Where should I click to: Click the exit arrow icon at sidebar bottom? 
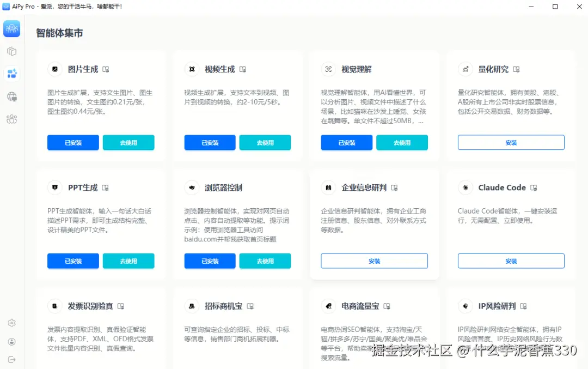pyautogui.click(x=11, y=360)
